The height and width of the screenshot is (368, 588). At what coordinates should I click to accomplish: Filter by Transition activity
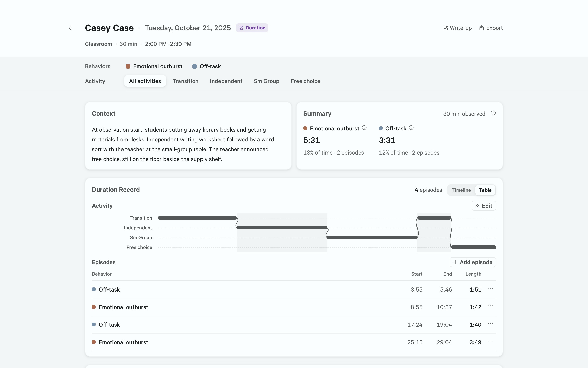[x=185, y=81]
